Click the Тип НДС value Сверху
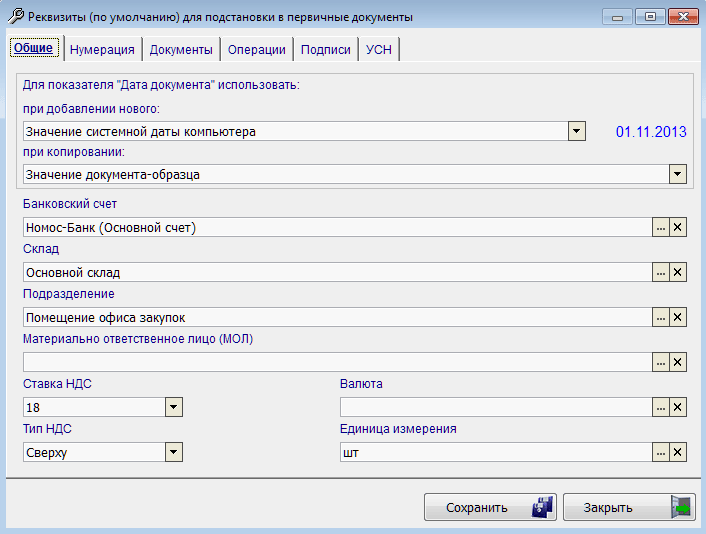The image size is (706, 534). [94, 453]
